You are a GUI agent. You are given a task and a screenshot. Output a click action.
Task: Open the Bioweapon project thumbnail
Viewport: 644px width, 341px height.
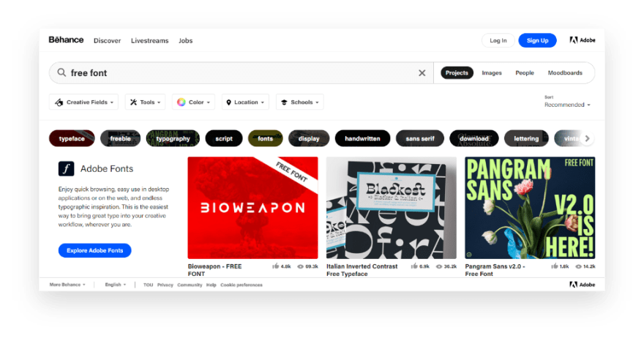(252, 208)
